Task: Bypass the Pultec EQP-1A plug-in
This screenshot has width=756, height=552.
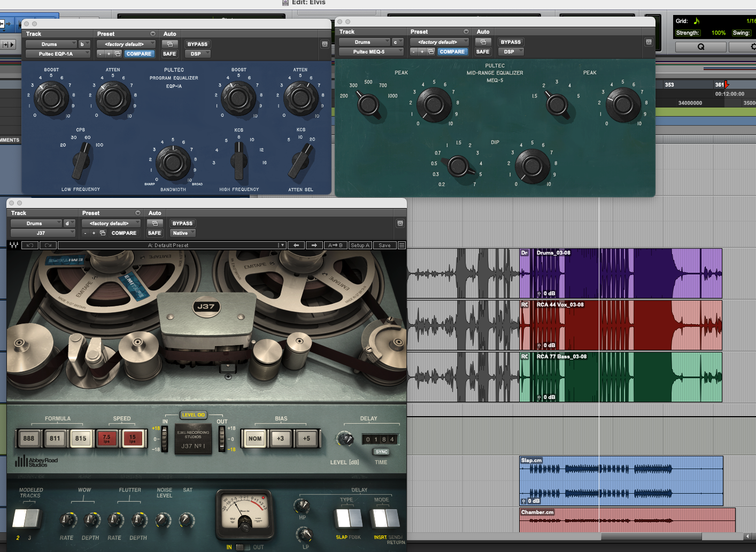Action: [x=197, y=44]
